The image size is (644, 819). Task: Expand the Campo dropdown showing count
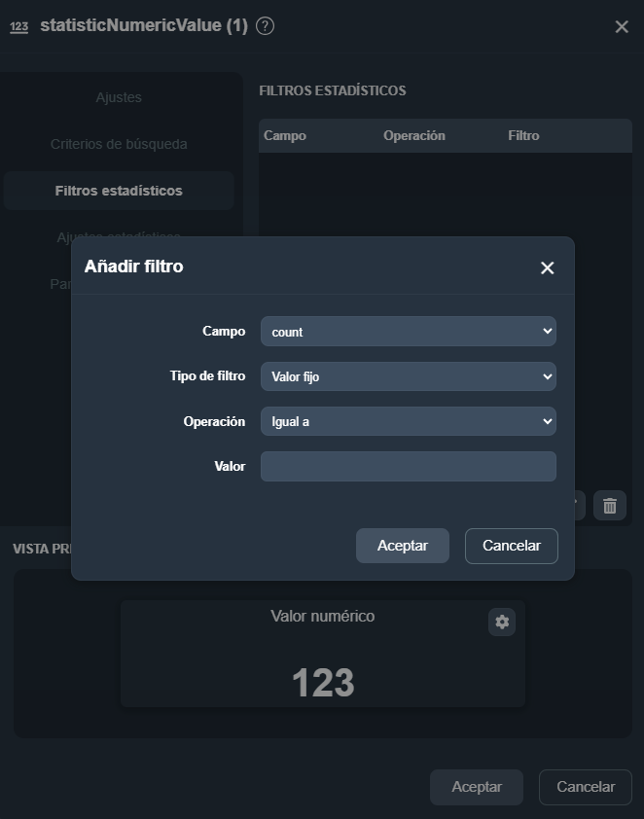pyautogui.click(x=408, y=331)
